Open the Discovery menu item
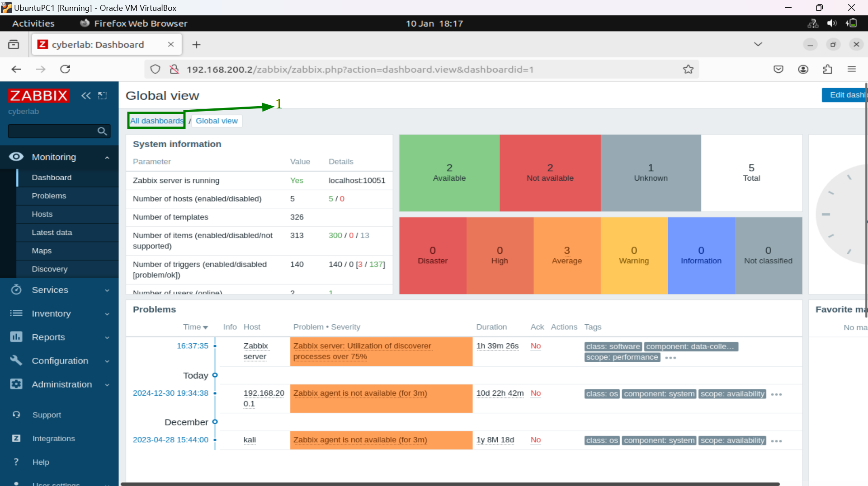This screenshot has height=486, width=868. coord(67,269)
